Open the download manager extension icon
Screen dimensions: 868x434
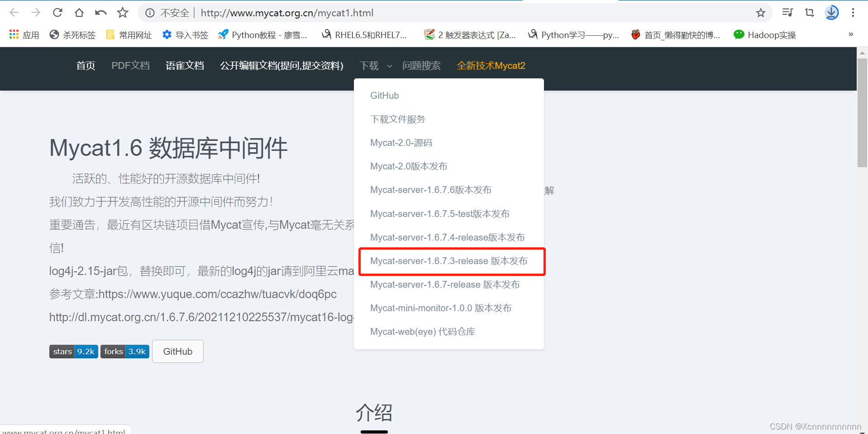point(832,13)
